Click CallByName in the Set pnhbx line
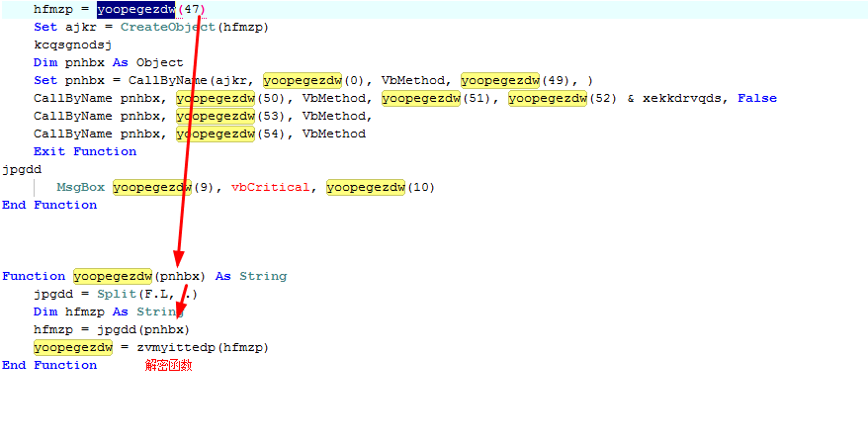Screen dimensions: 868x445 pyautogui.click(x=168, y=81)
